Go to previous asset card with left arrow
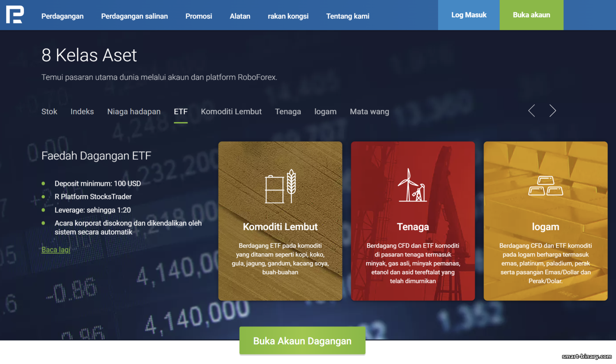This screenshot has height=364, width=616. tap(531, 110)
